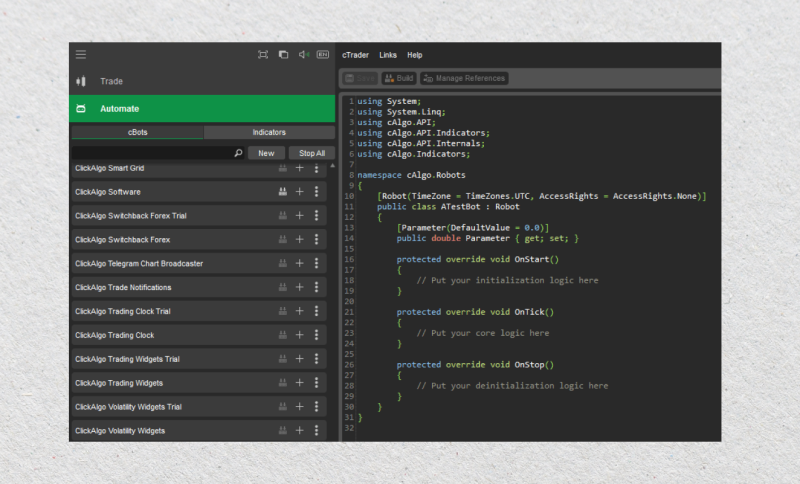Select ClickAlgo Telegram Chart Broadcaster
Screen dimensions: 800x484
[199, 264]
